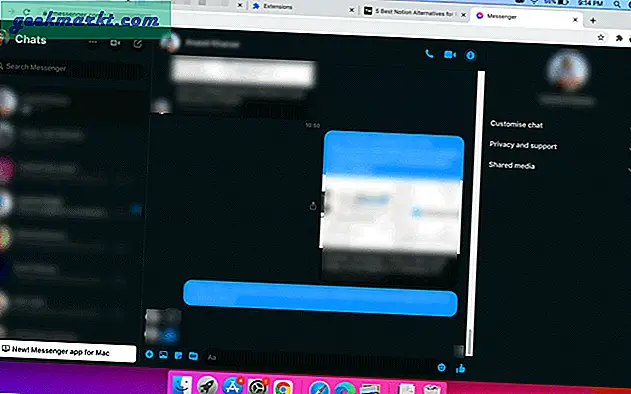631x394 pixels.
Task: Open more actions plus icon in composer
Action: 149,354
